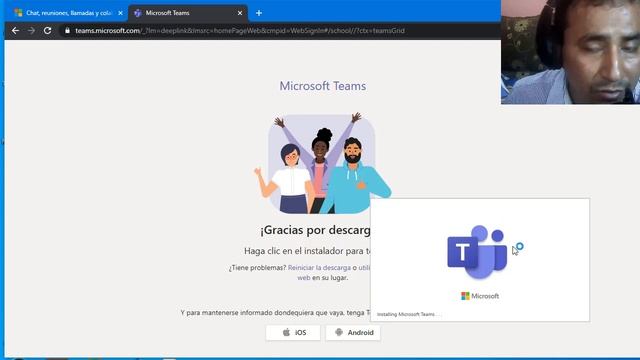This screenshot has height=360, width=640.
Task: Switch to the Chat, reuniones, llamadas tab
Action: click(68, 13)
